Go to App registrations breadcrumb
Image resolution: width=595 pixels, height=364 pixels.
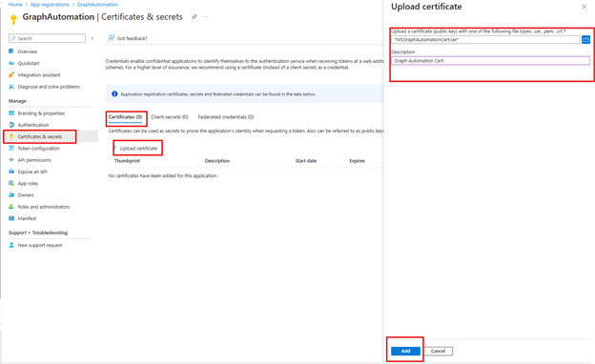click(50, 5)
